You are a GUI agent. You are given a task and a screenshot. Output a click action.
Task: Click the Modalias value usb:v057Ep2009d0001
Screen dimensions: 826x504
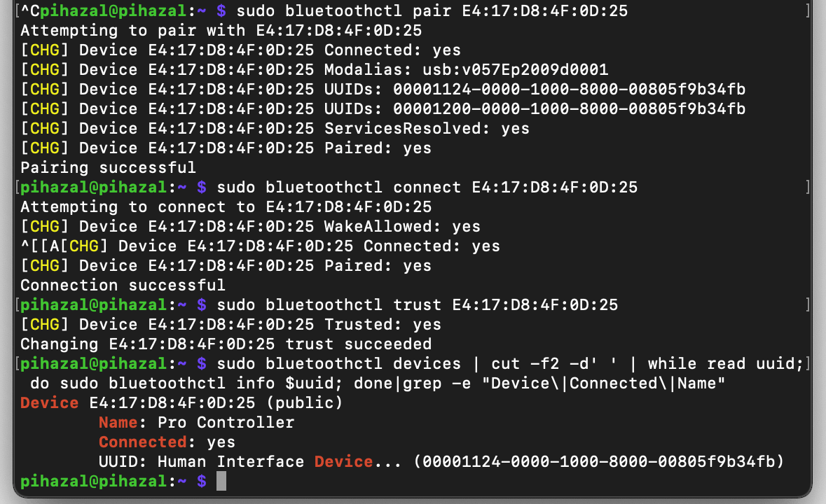pyautogui.click(x=500, y=70)
